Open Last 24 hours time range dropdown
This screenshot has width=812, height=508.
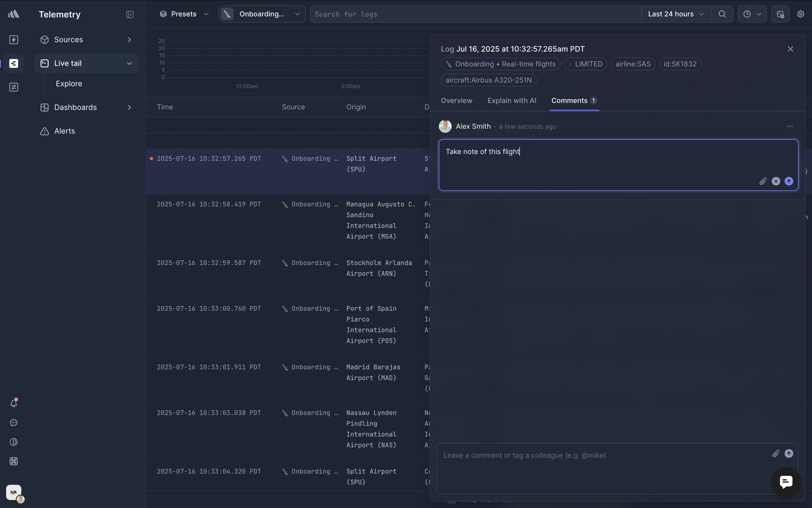[x=675, y=14]
